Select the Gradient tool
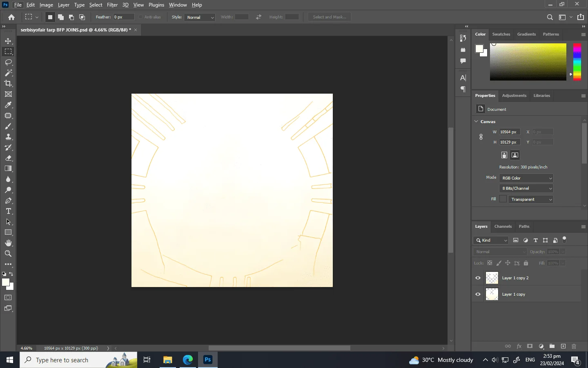Screen dimensions: 588x368 8,168
